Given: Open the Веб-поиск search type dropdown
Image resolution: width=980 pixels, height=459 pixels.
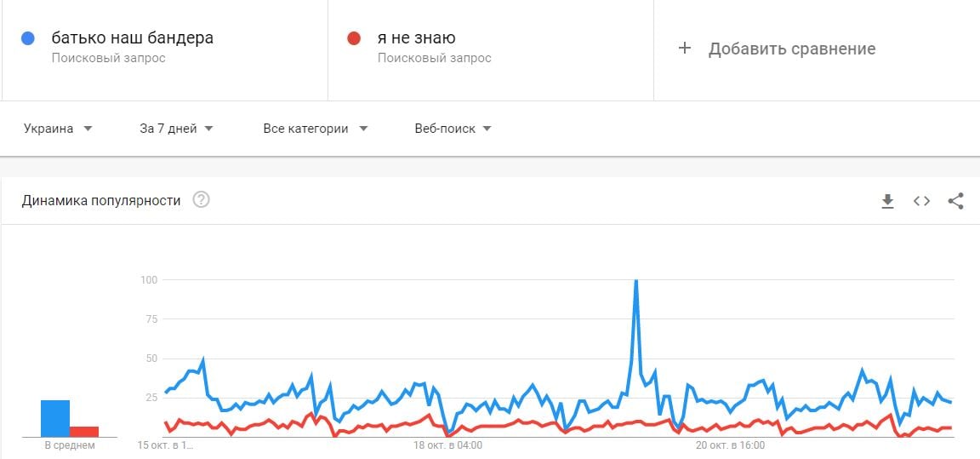Looking at the screenshot, I should (453, 129).
